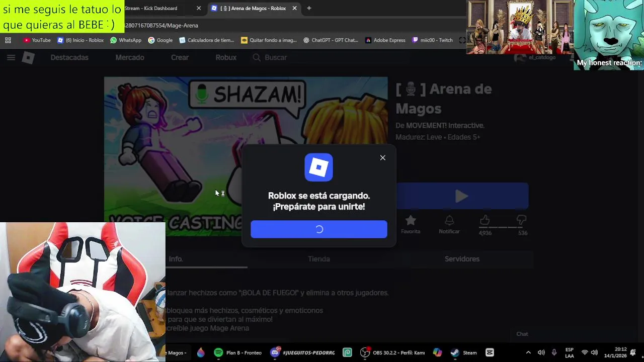
Task: Show hidden system tray icons
Action: point(528,352)
